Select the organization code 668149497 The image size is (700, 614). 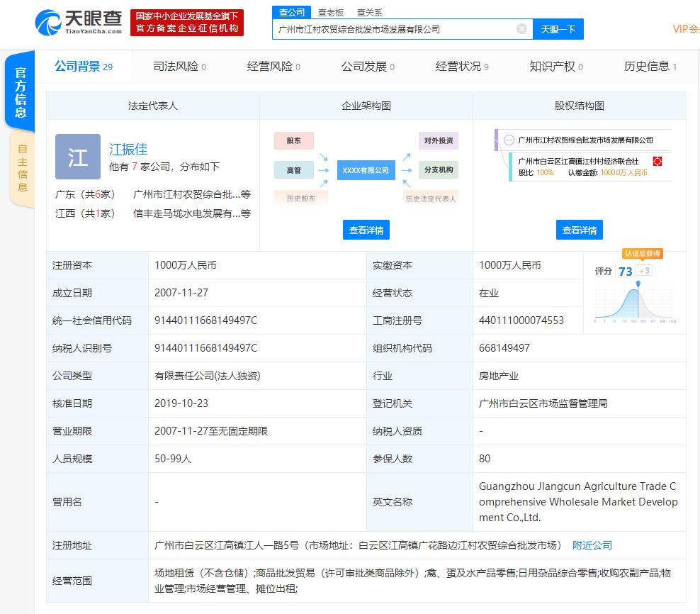coord(504,348)
